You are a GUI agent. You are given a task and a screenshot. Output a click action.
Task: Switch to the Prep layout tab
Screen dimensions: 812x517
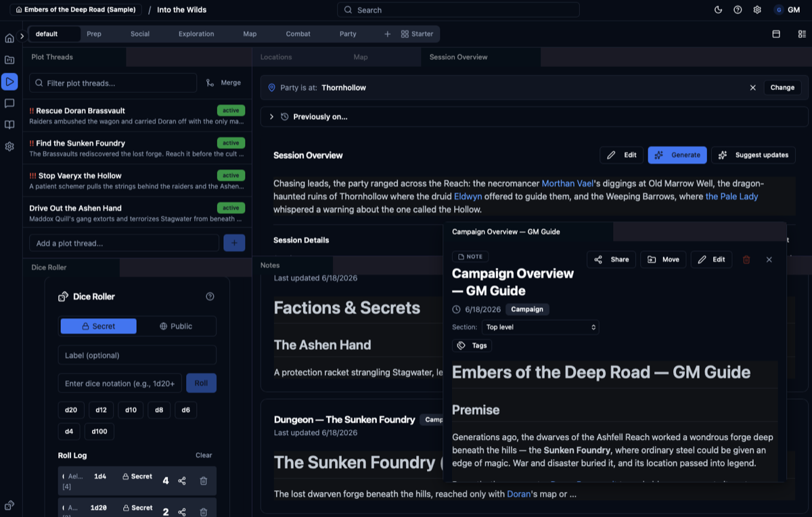pyautogui.click(x=94, y=34)
